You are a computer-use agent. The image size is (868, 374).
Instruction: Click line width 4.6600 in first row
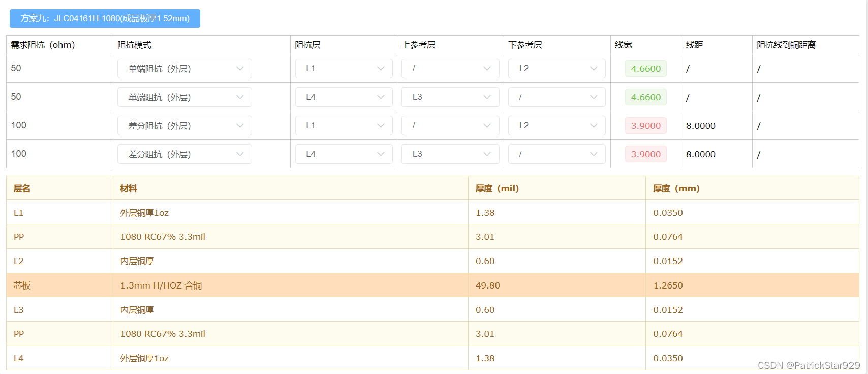(646, 69)
